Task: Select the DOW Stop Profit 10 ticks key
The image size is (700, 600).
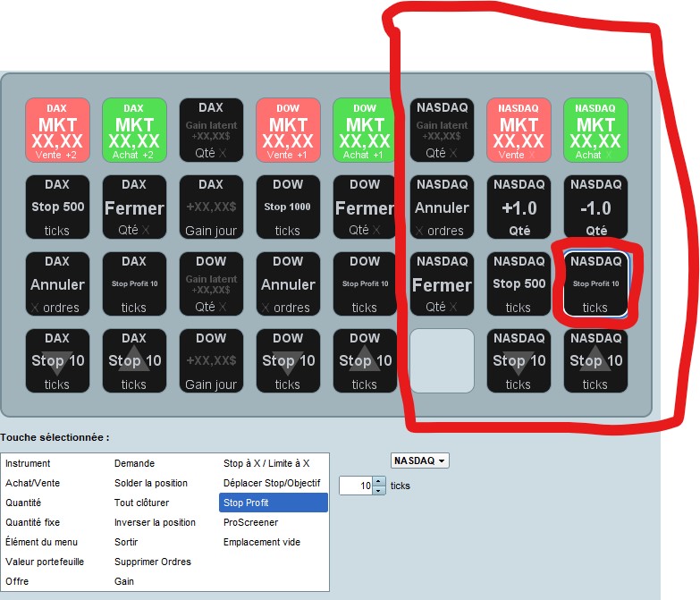Action: (x=365, y=284)
